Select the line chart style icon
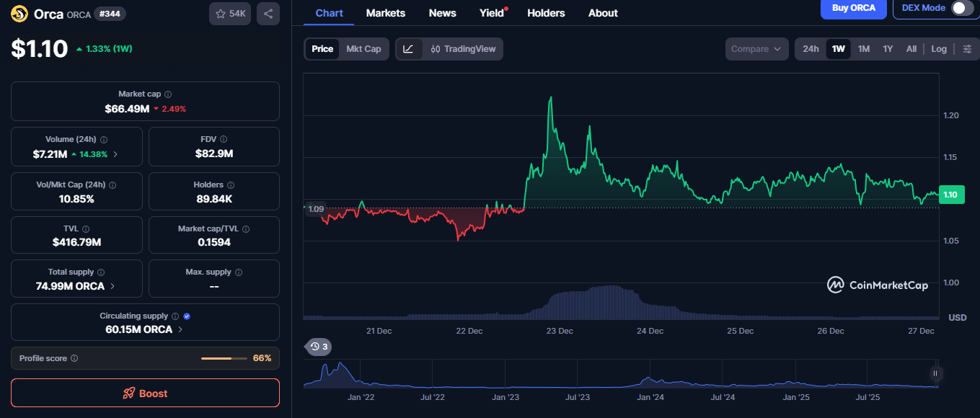 [x=408, y=48]
